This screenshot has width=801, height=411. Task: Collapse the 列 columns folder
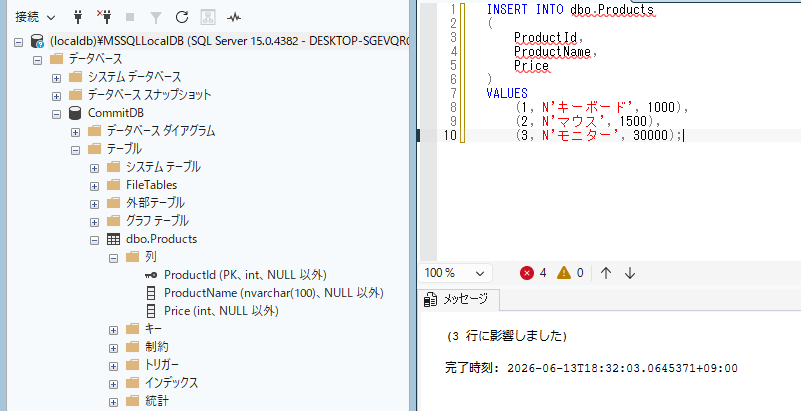[113, 258]
